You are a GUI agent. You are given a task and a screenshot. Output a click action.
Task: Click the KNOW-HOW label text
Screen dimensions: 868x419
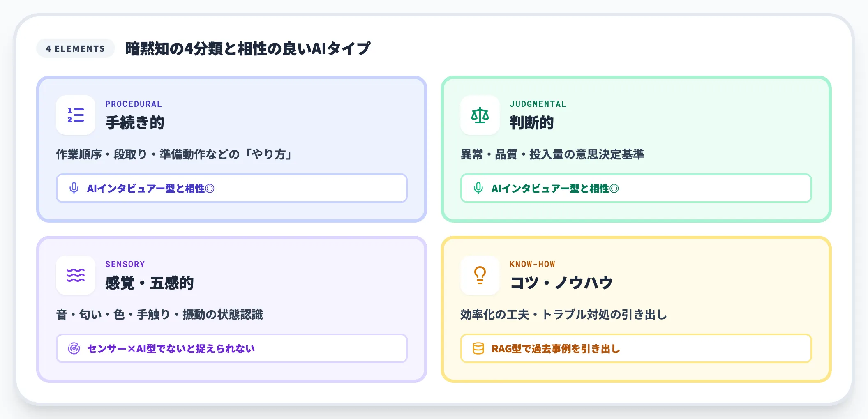click(533, 264)
